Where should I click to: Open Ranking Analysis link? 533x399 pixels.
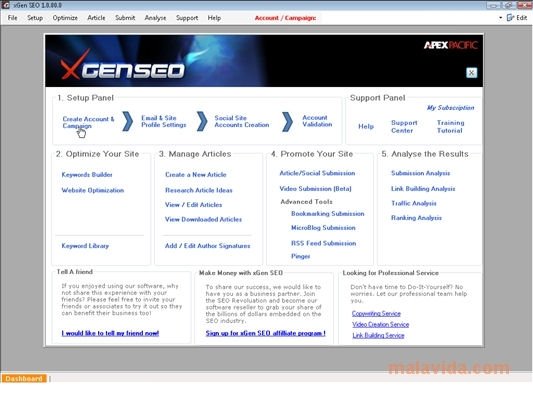click(416, 218)
